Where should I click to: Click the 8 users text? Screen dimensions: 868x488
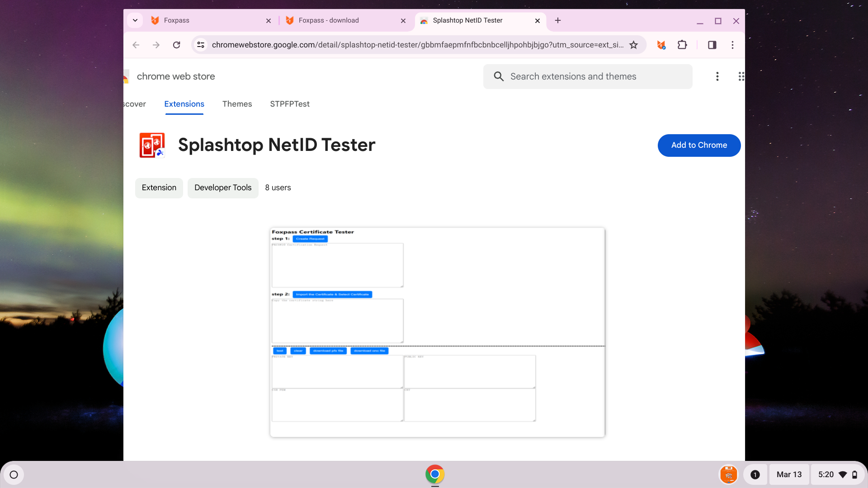pos(278,188)
